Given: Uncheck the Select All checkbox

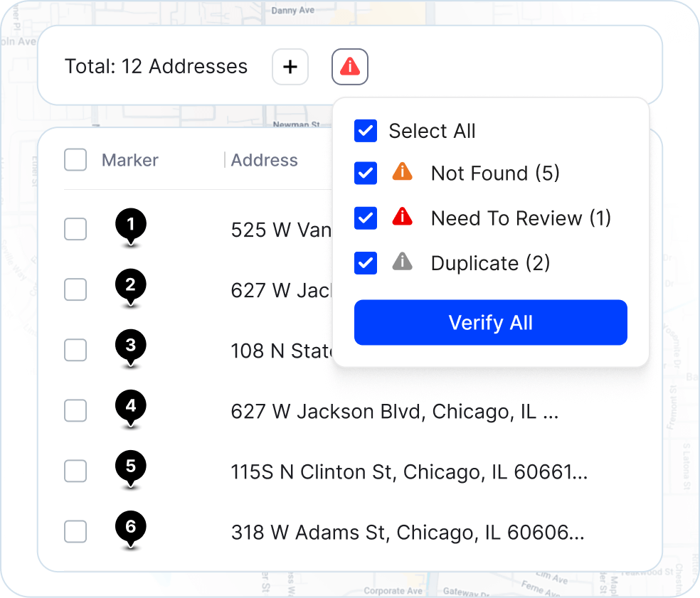Looking at the screenshot, I should (x=365, y=131).
